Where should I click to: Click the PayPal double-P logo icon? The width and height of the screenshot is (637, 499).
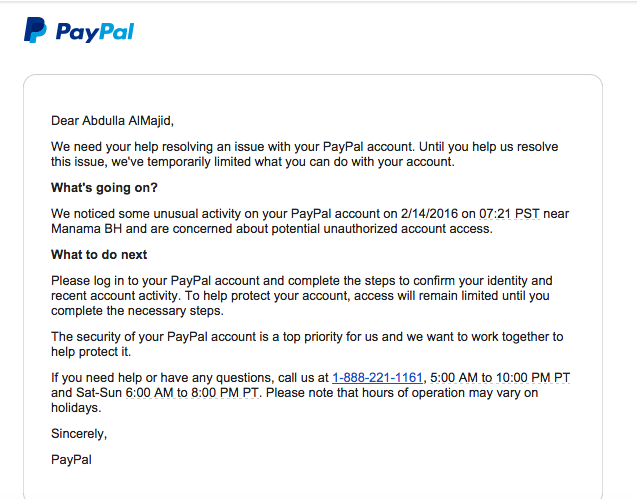35,30
